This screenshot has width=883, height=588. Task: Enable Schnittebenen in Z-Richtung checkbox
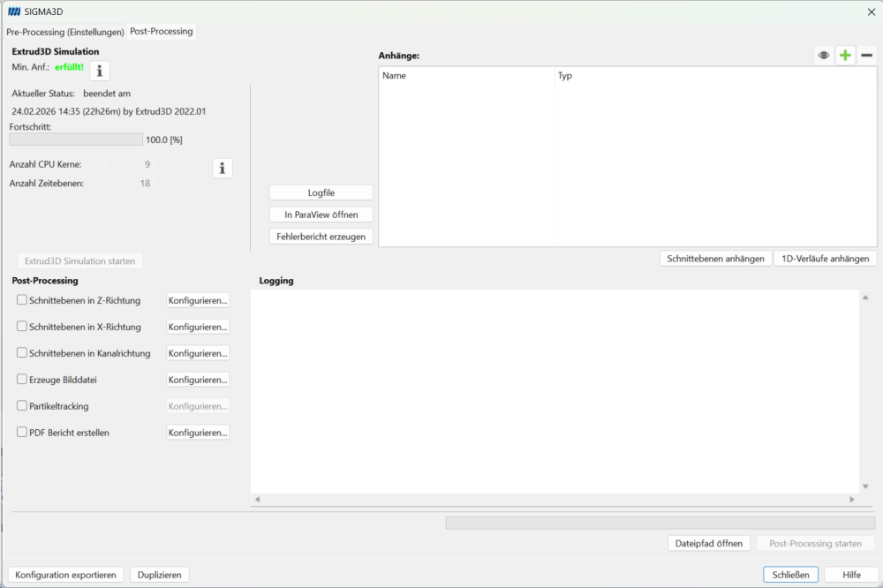[22, 299]
